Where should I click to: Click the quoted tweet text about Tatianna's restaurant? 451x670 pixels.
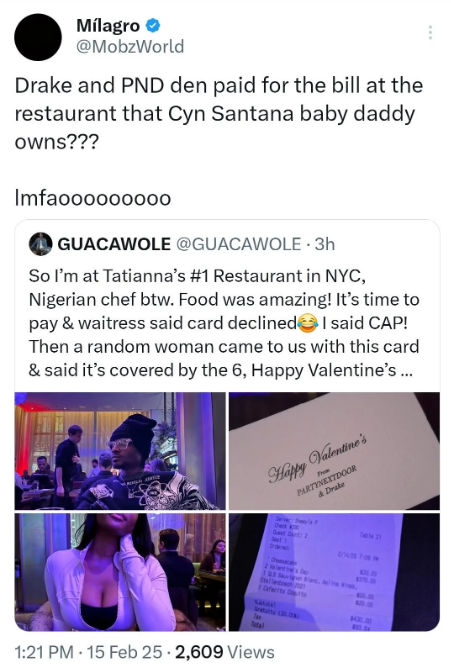pos(224,323)
